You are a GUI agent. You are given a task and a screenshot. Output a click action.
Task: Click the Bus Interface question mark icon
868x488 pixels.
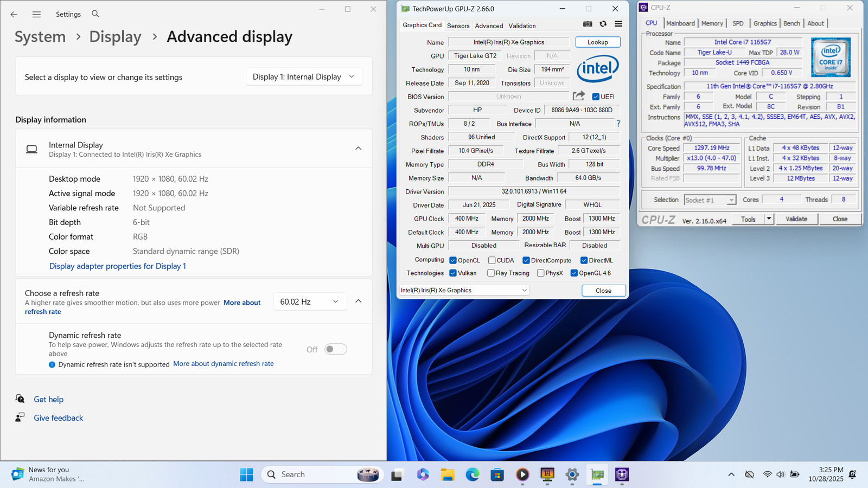618,124
